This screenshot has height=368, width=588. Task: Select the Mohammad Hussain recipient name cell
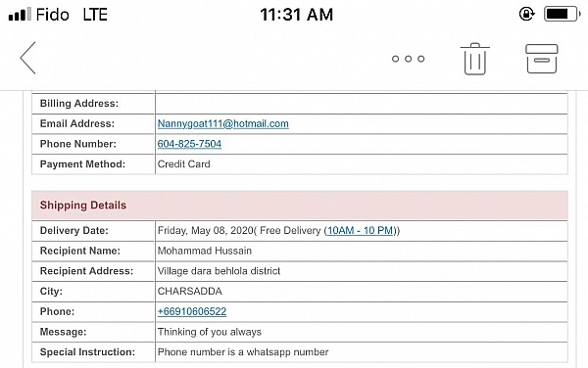click(361, 251)
